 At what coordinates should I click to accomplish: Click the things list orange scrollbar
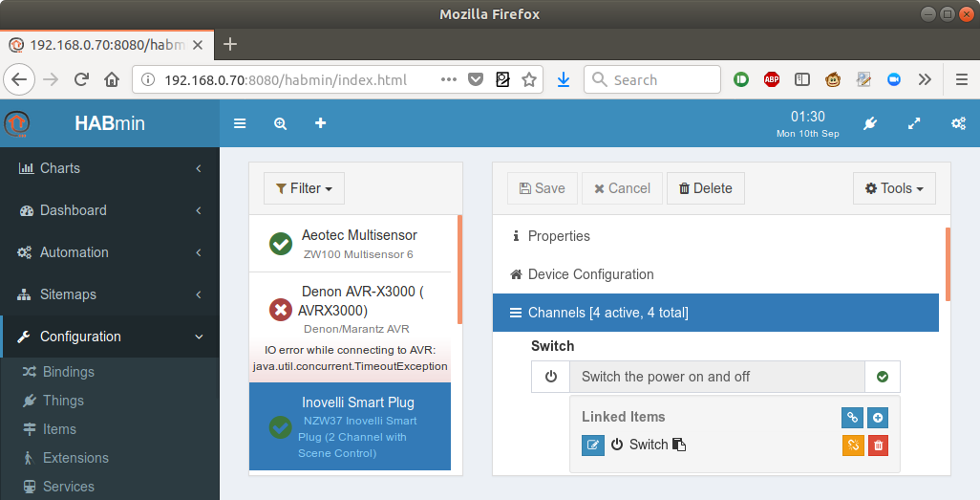click(460, 270)
